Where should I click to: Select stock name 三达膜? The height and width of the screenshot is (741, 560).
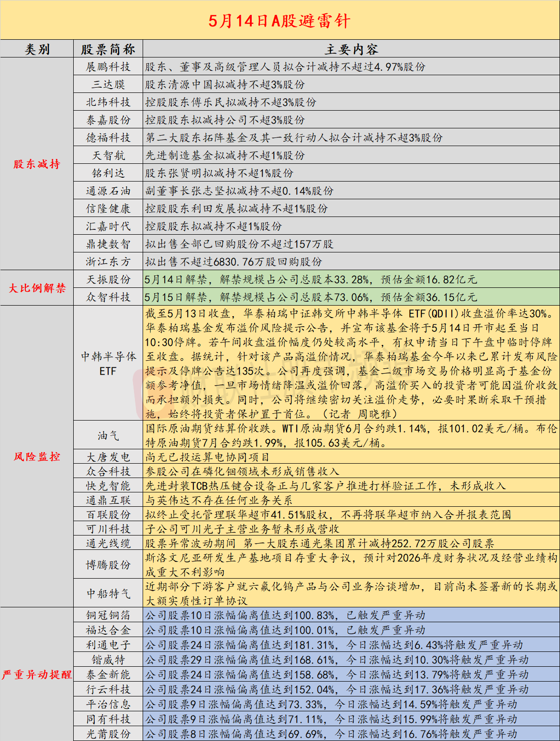click(108, 84)
